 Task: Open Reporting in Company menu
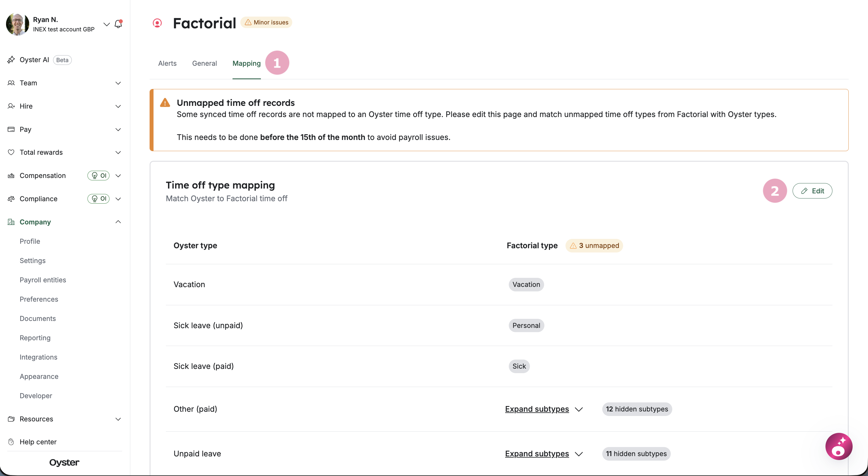[35, 338]
